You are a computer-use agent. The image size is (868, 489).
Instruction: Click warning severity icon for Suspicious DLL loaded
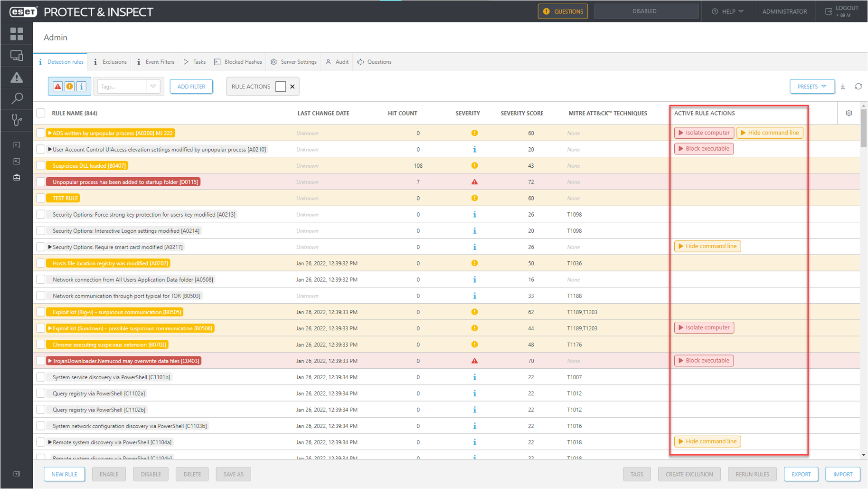(x=474, y=165)
